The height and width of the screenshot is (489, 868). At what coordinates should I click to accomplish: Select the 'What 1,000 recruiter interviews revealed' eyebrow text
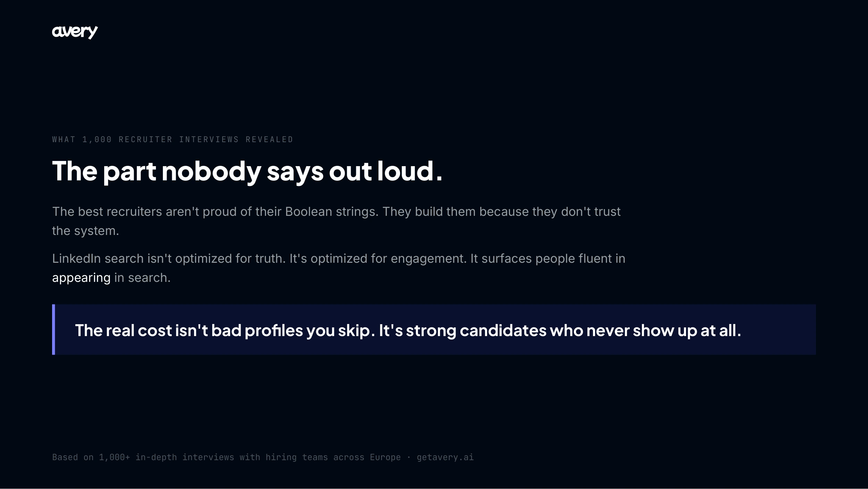(x=173, y=139)
